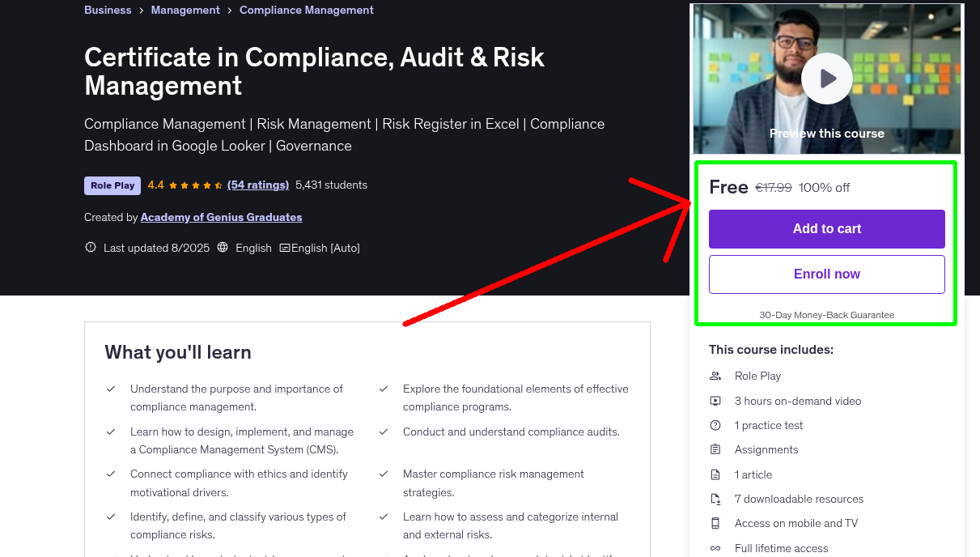Click the Assignments icon
Image resolution: width=980 pixels, height=557 pixels.
point(715,449)
